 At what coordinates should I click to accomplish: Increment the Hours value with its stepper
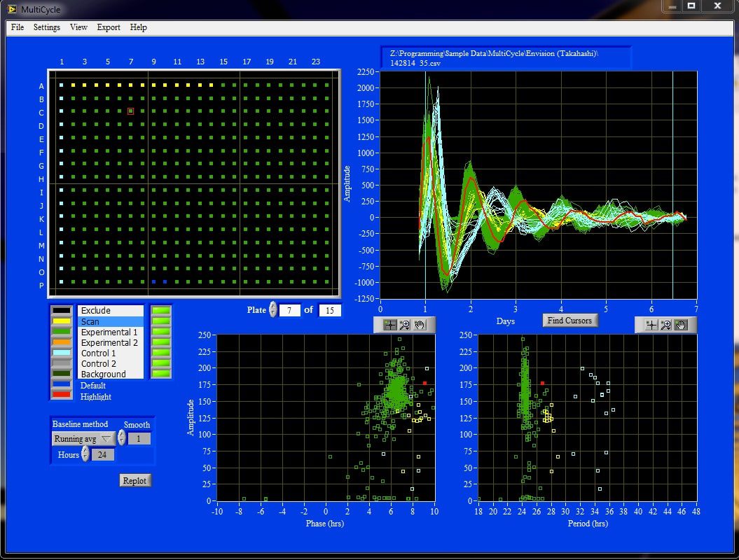[85, 452]
